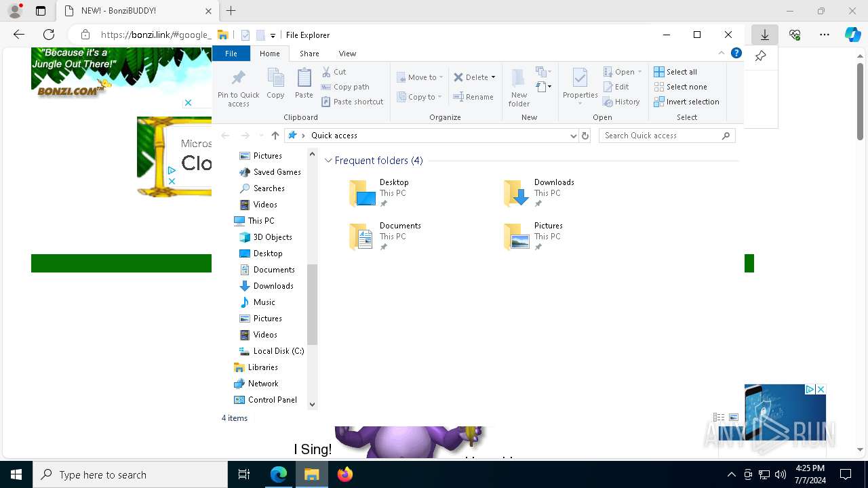Click the Back navigation arrow in Explorer

(x=226, y=136)
